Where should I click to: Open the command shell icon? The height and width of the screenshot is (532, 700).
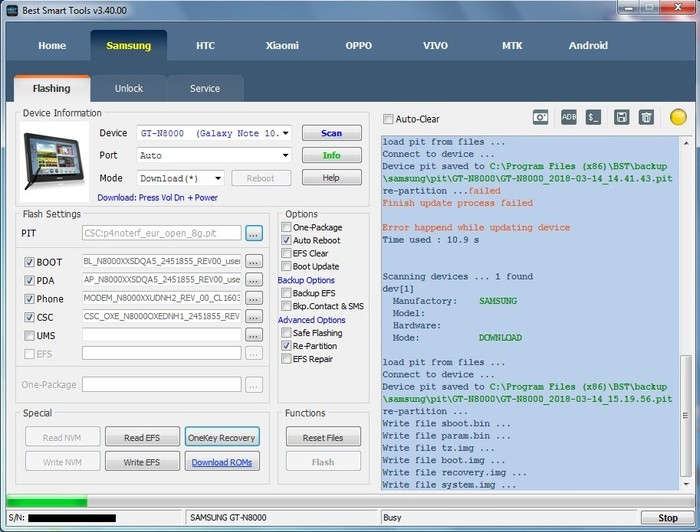click(x=593, y=117)
